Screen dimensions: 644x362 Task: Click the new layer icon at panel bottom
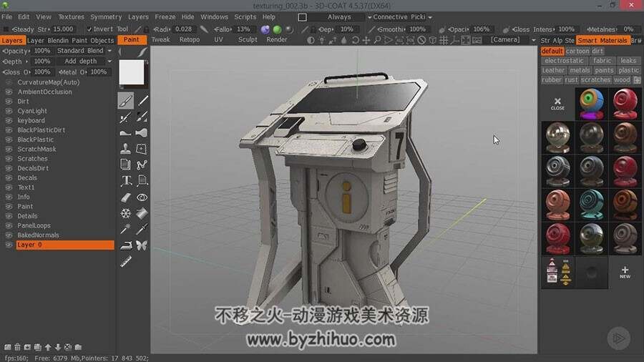[7, 347]
